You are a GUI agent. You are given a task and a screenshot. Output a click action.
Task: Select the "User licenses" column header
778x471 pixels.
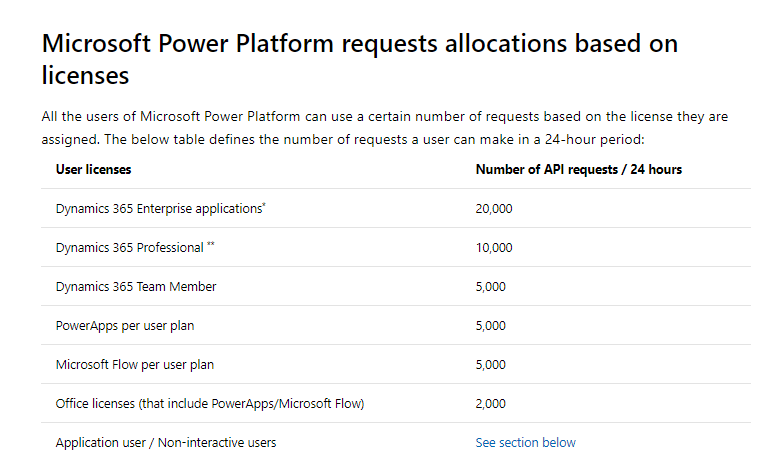pyautogui.click(x=93, y=170)
